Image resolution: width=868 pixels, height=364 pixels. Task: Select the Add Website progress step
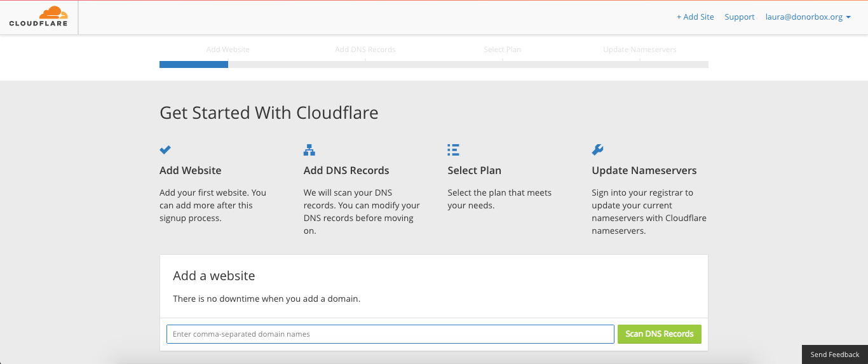pyautogui.click(x=228, y=50)
